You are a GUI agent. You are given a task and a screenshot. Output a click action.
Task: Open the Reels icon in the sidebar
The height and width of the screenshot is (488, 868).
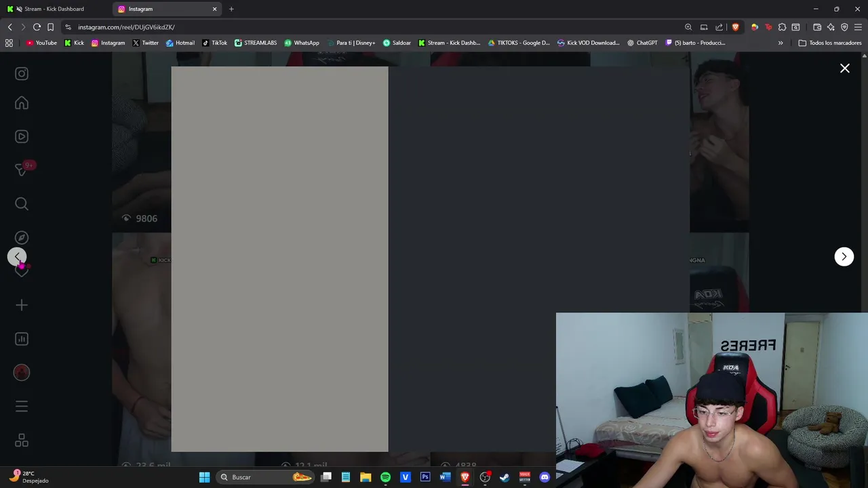(22, 136)
